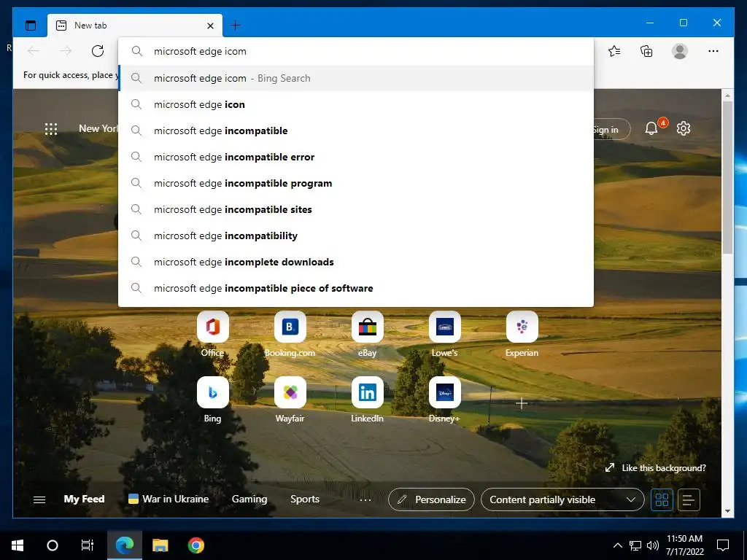Show hidden system tray icons

617,545
